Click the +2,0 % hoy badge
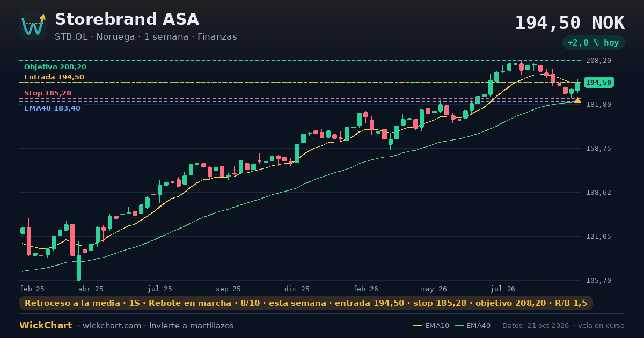Viewport: 644px width, 338px height. [x=594, y=43]
